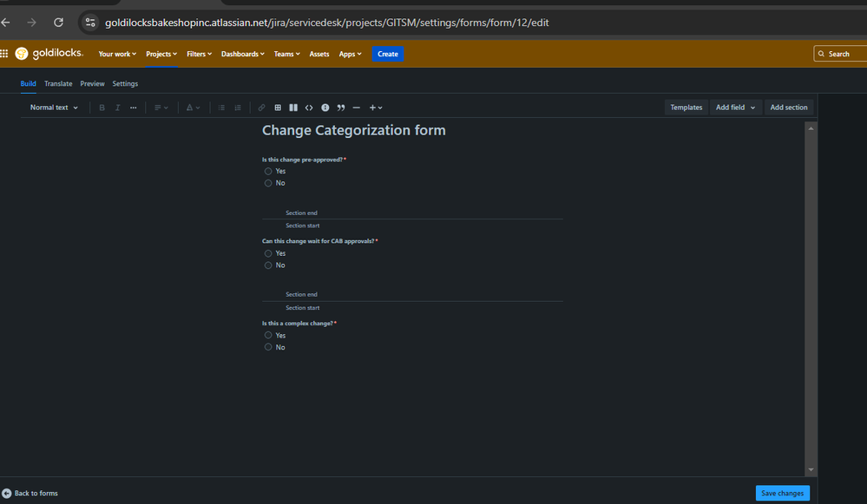The image size is (867, 504).
Task: Click the back arrow icon beside Back to forms
Action: pos(7,493)
